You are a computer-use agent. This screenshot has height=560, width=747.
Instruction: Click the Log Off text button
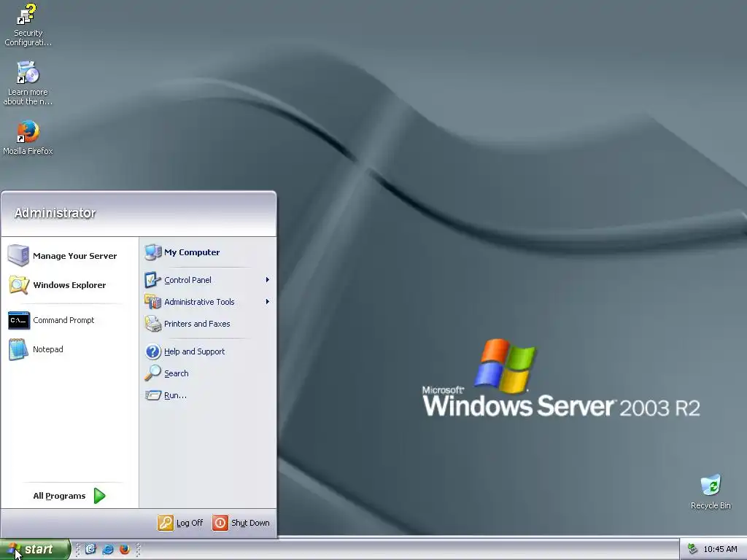[190, 522]
